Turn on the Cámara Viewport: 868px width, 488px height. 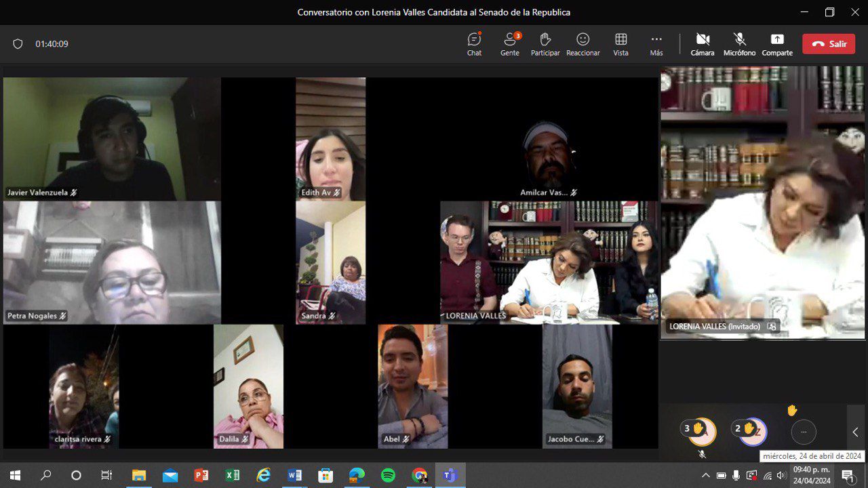[x=703, y=44]
